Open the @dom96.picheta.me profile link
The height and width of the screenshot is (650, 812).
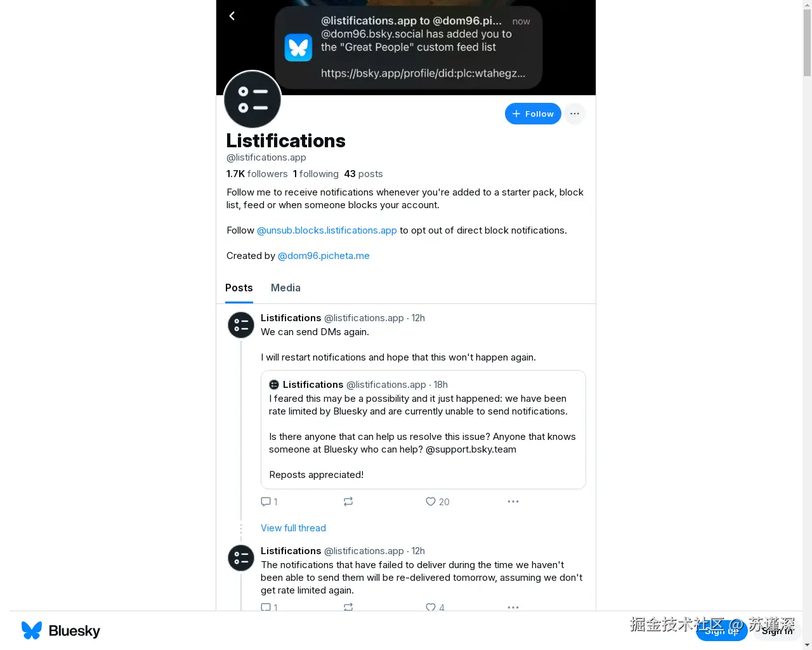(x=324, y=256)
